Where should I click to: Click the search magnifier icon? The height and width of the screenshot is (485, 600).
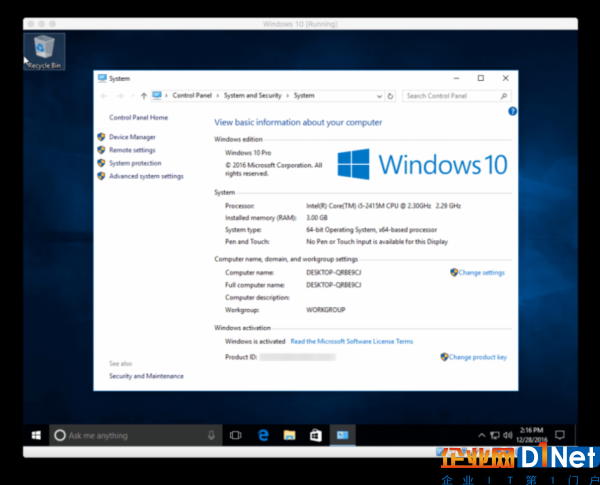[x=504, y=96]
